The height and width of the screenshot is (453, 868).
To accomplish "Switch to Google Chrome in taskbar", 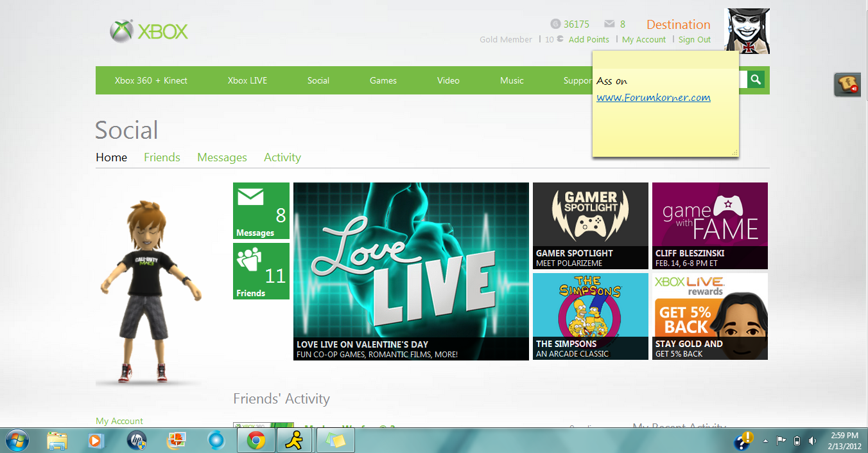I will coord(256,441).
